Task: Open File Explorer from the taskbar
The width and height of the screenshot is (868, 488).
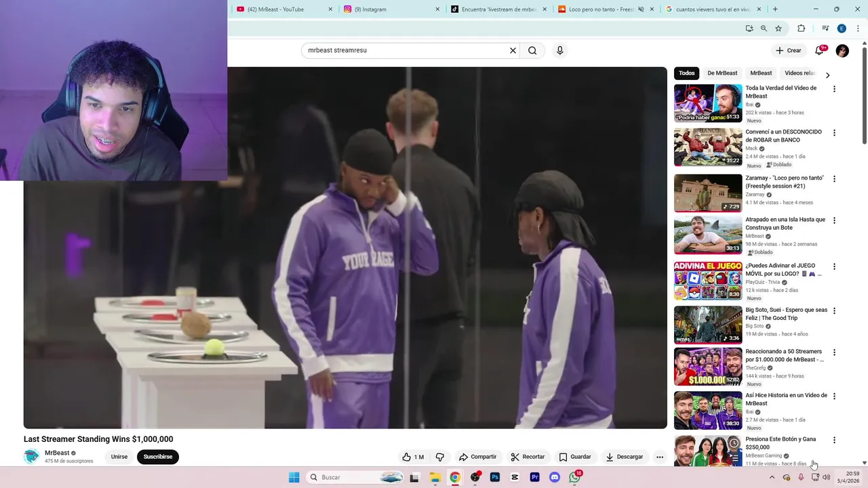Action: pos(435,477)
